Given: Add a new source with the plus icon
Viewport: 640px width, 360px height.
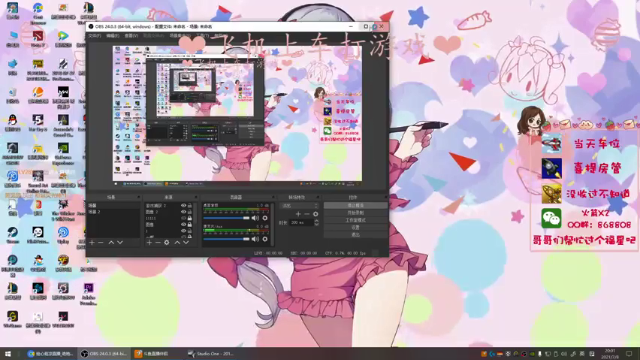Looking at the screenshot, I should pyautogui.click(x=149, y=242).
